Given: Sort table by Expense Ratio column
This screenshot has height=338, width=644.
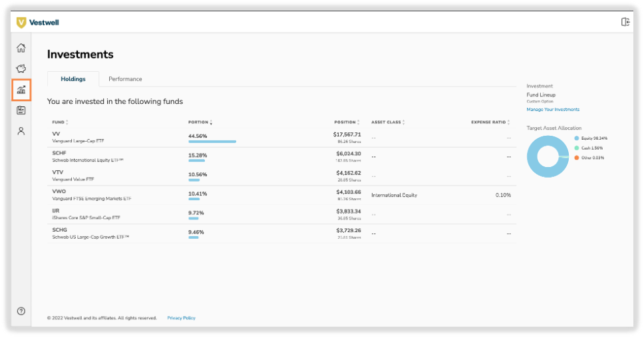Looking at the screenshot, I should [x=490, y=122].
